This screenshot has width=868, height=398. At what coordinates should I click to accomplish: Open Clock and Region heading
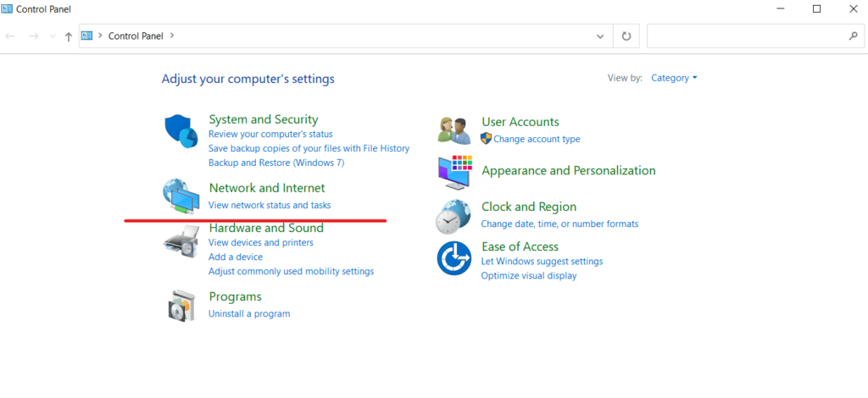tap(529, 207)
